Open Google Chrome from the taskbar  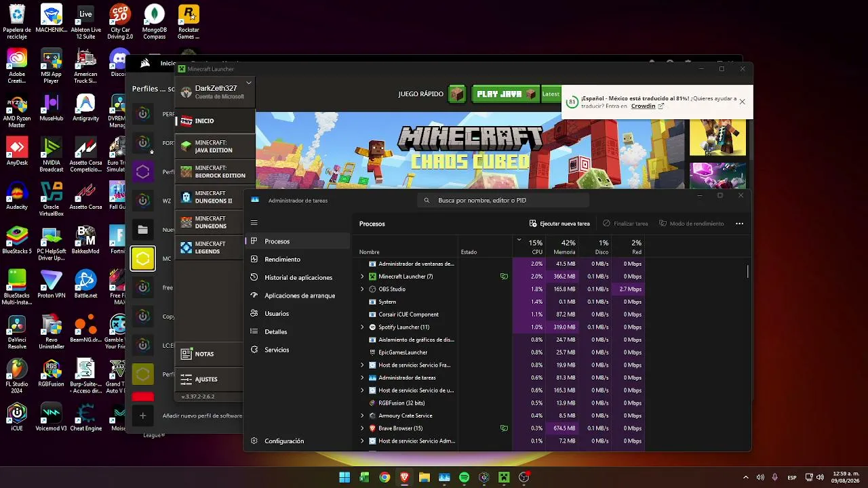click(x=384, y=477)
